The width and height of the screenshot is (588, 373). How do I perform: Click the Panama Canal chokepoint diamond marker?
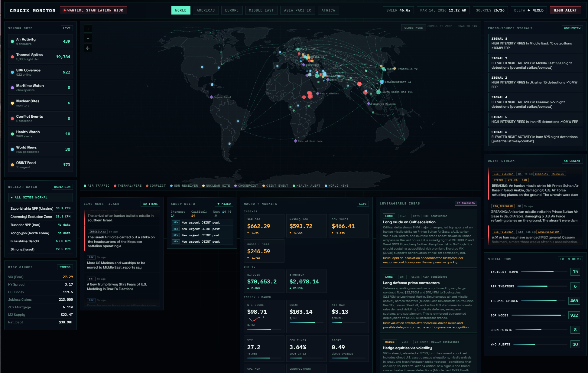pos(212,97)
